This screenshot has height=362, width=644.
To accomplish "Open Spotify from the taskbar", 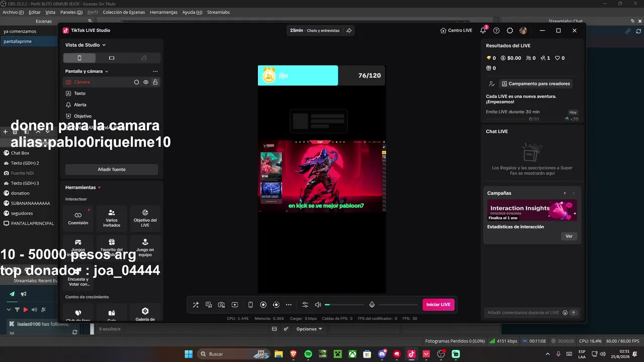I will (x=308, y=354).
